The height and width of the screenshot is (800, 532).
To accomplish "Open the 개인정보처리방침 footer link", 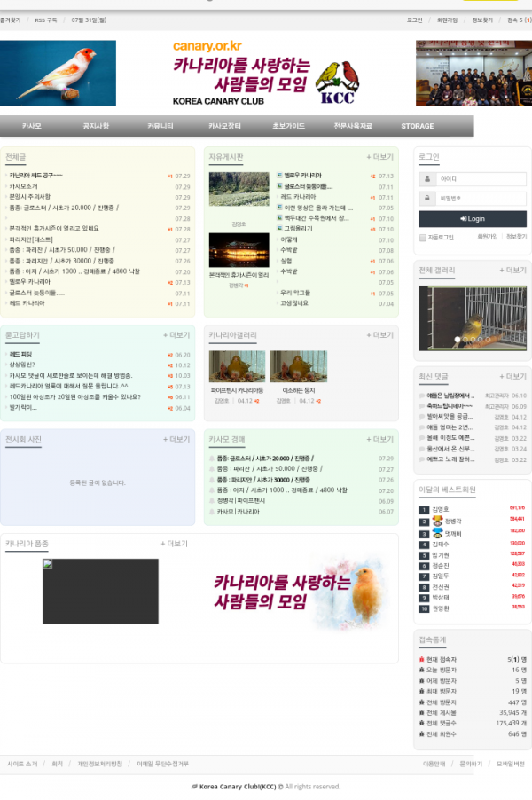I will [99, 764].
